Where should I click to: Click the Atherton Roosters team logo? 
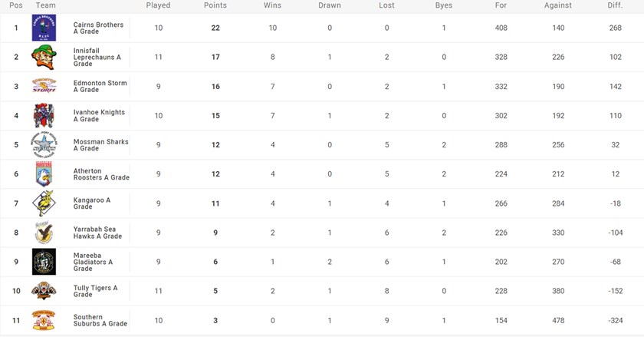click(x=43, y=174)
